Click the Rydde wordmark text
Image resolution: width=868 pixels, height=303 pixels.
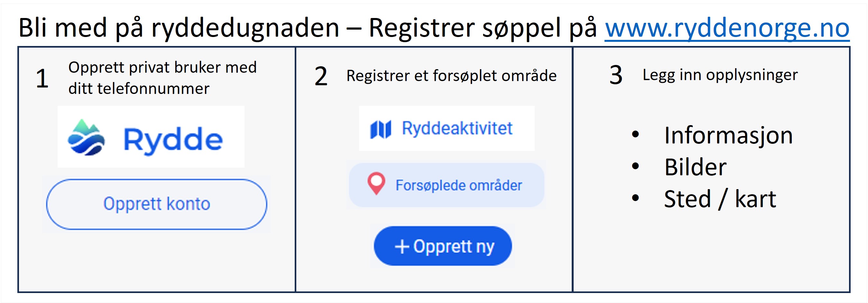tap(173, 140)
